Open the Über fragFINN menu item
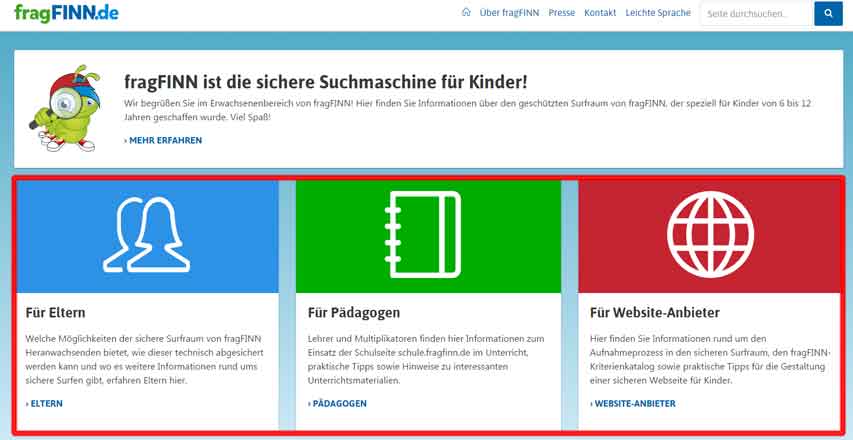Image resolution: width=853 pixels, height=440 pixels. tap(509, 13)
